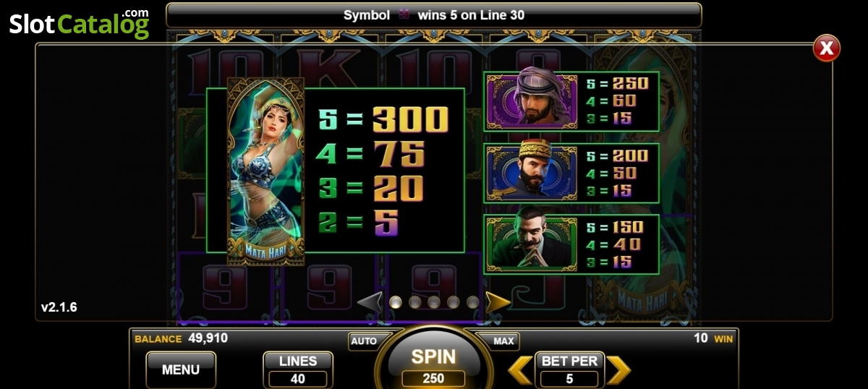The height and width of the screenshot is (389, 868).
Task: Open the MENU button
Action: [181, 369]
